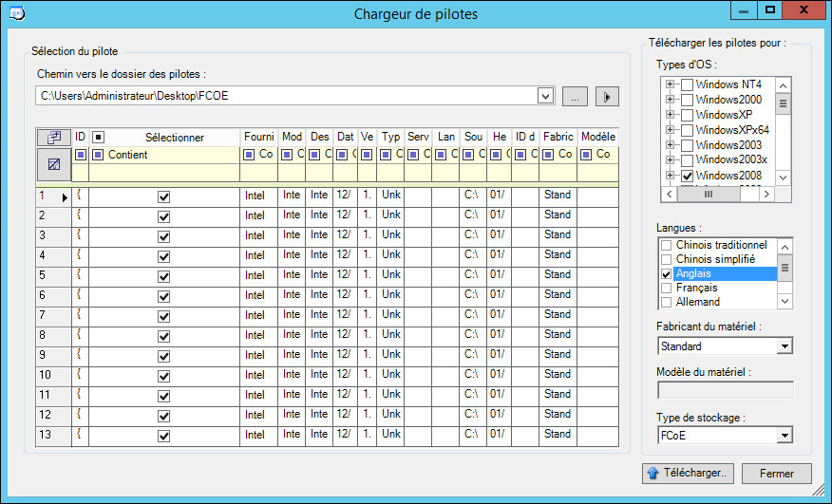Click the clear filter icon in grid corner
Image resolution: width=832 pixels, height=504 pixels.
click(x=53, y=165)
